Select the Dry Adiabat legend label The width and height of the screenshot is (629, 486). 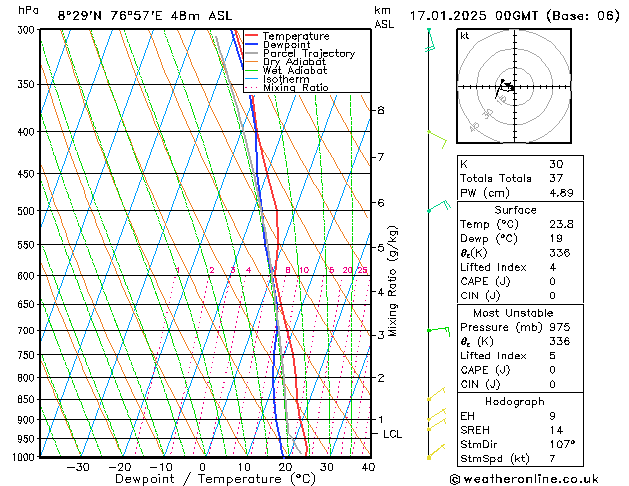pyautogui.click(x=294, y=62)
